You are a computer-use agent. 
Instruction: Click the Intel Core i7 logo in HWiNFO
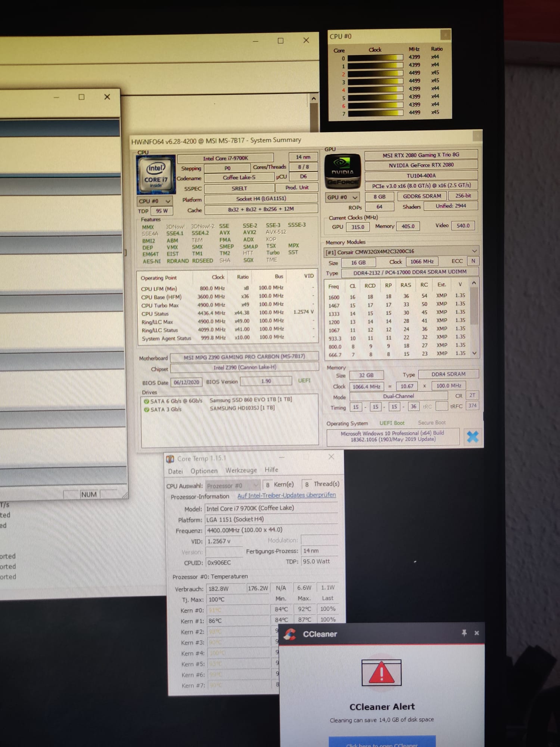156,175
